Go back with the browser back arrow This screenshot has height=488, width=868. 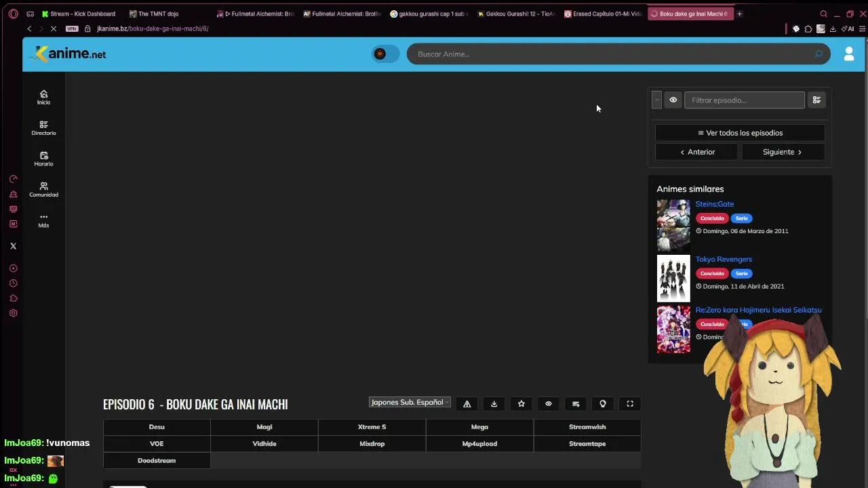point(29,28)
